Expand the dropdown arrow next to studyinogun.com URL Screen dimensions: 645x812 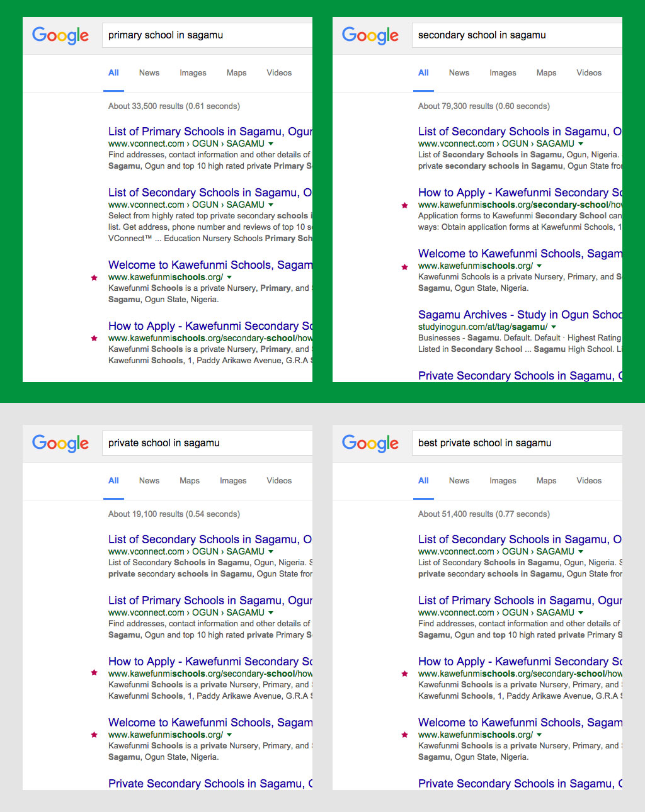pos(554,327)
